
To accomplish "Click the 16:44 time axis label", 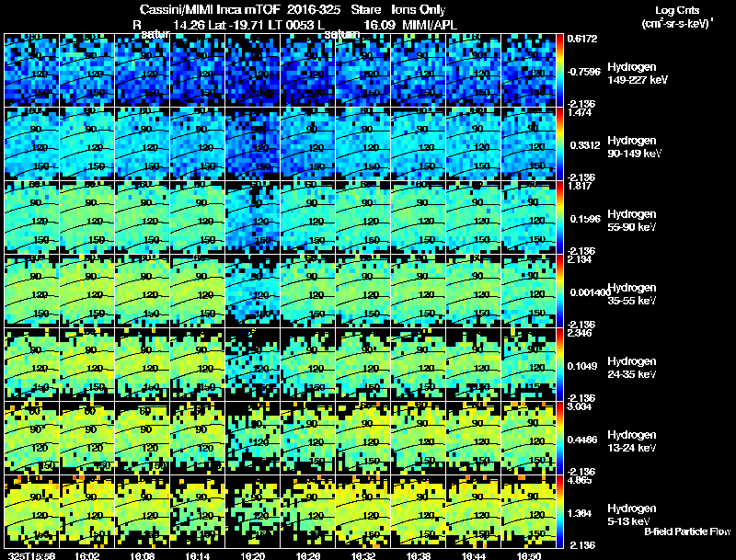I will click(x=474, y=555).
